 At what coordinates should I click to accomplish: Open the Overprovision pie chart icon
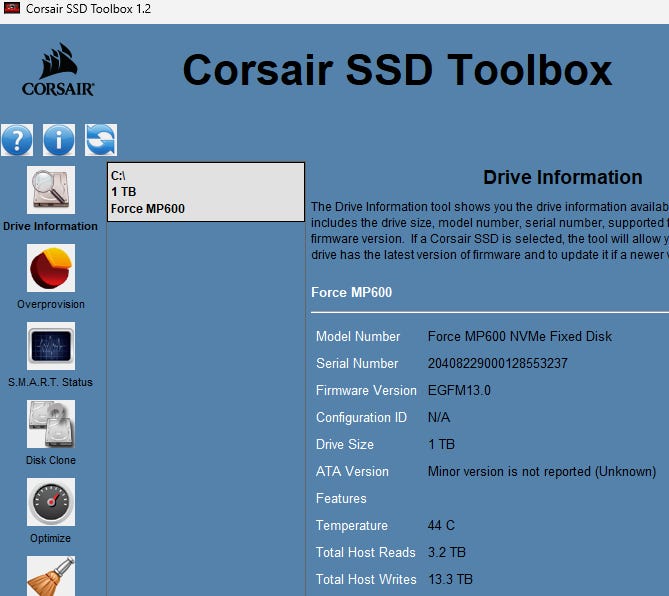click(50, 268)
